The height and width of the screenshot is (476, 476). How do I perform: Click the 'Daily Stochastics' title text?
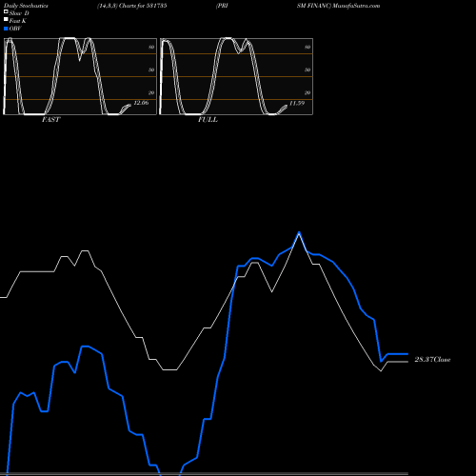[26, 6]
